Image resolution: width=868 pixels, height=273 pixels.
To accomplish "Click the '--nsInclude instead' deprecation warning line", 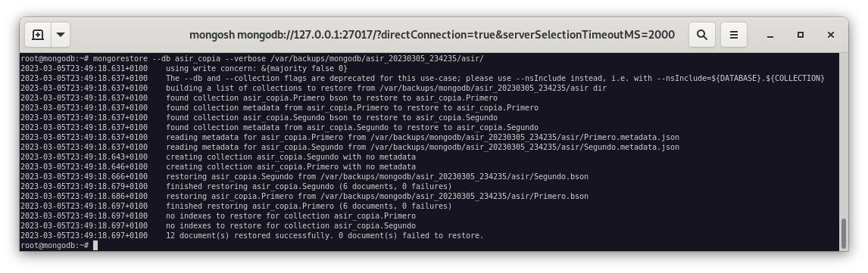I will pos(423,78).
